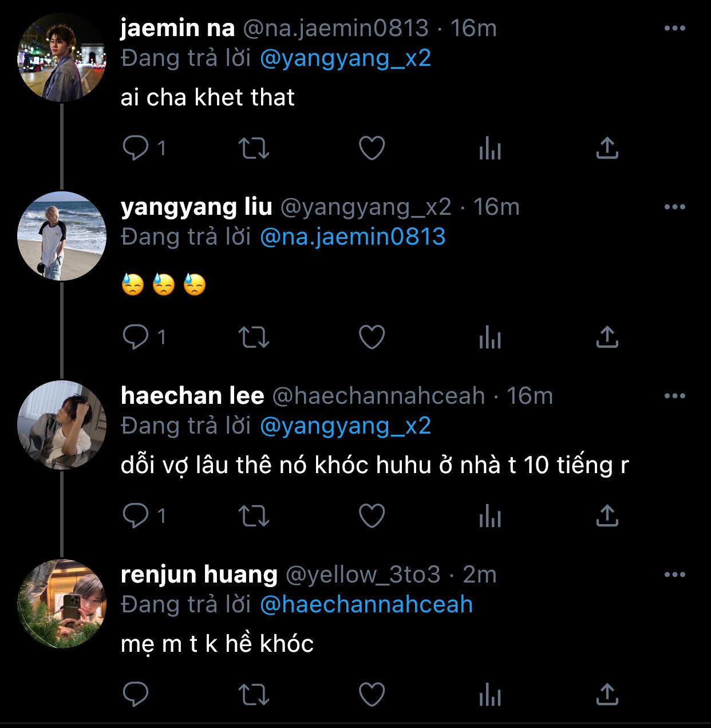Open renjun huang's profile picture
Viewport: 711px width, 728px height.
click(x=62, y=604)
